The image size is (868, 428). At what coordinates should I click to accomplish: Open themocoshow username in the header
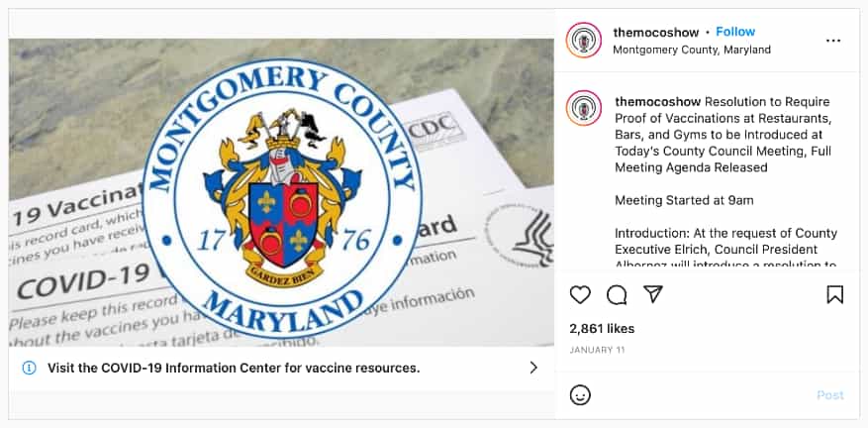coord(656,32)
